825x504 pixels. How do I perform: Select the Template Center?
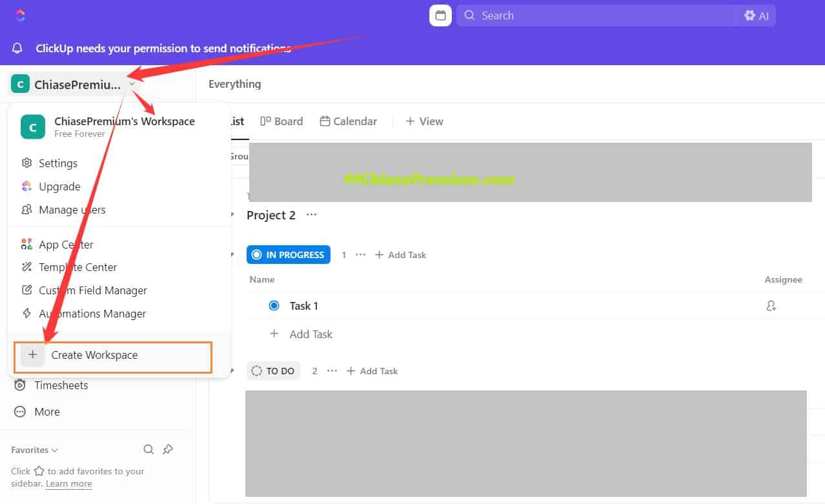click(x=78, y=267)
